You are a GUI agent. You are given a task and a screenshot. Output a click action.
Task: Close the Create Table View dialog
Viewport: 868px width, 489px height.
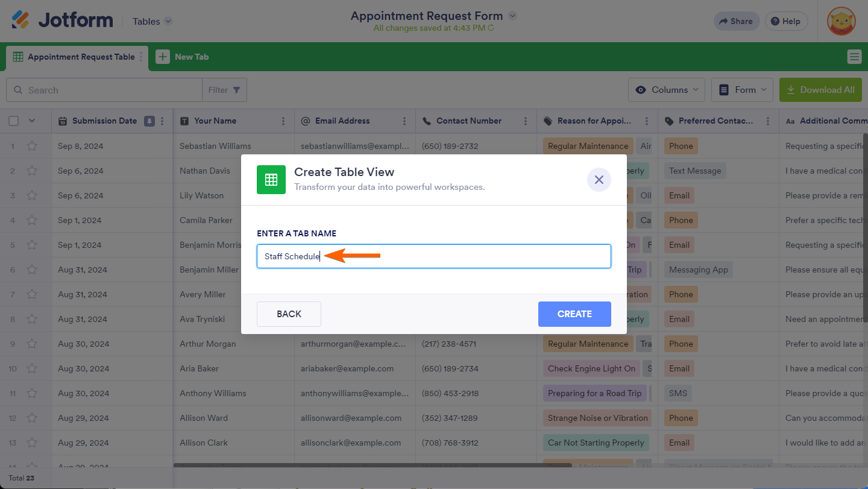[x=599, y=180]
